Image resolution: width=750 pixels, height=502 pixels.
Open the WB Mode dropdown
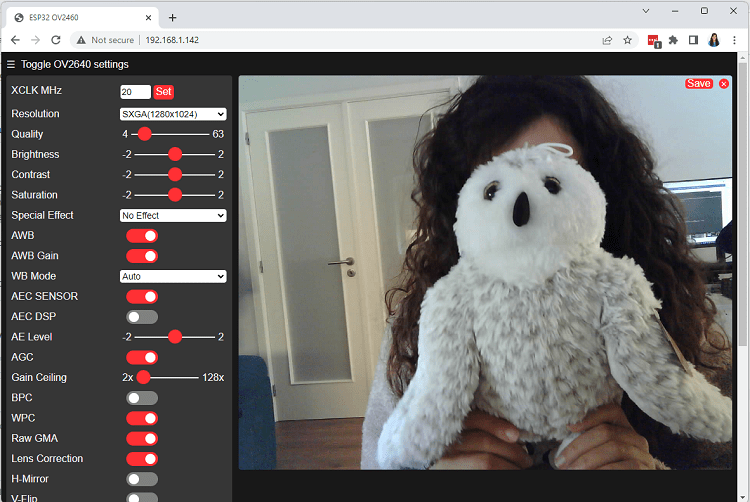[173, 276]
